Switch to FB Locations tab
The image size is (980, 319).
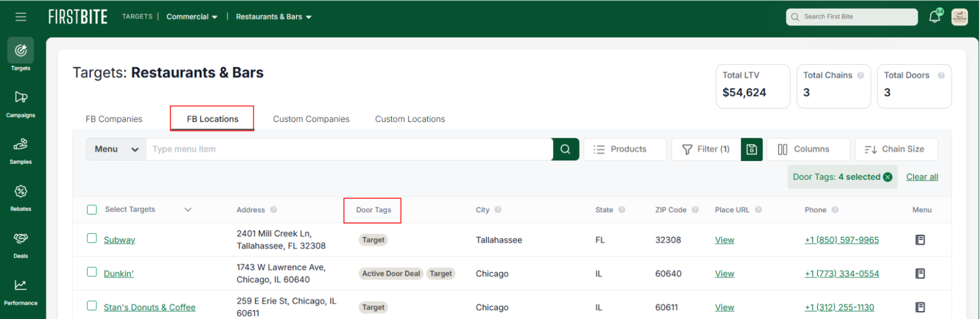(213, 119)
